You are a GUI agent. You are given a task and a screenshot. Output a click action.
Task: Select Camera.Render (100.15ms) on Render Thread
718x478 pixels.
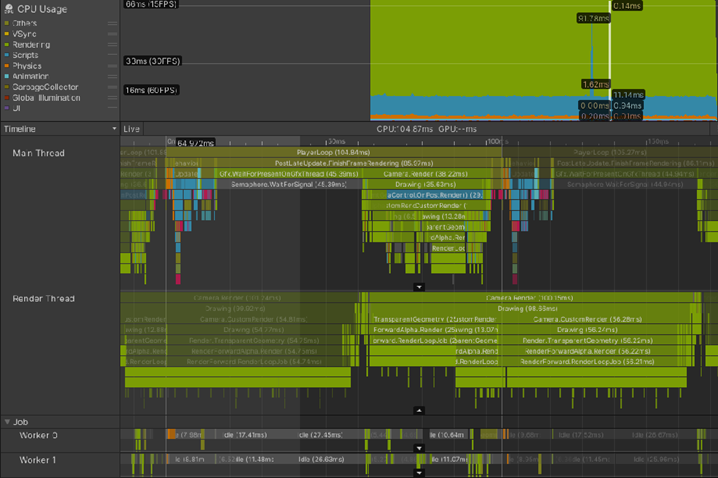529,298
